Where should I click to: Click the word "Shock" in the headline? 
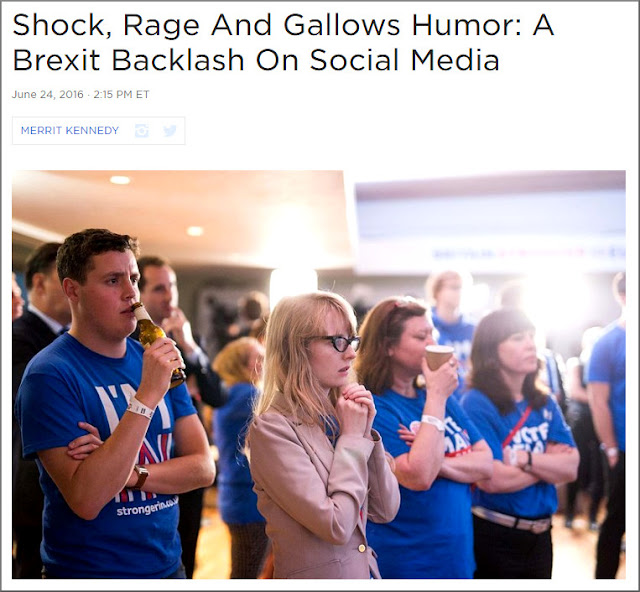tap(58, 26)
